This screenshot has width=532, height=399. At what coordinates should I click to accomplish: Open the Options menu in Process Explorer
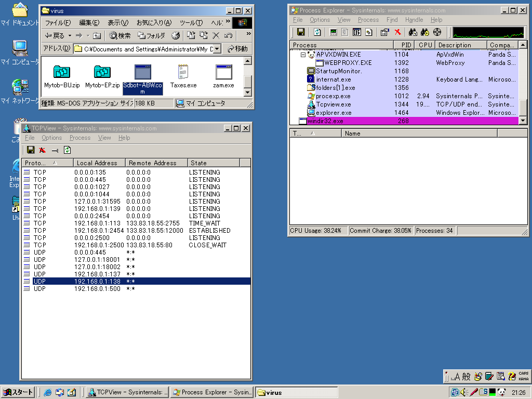point(320,20)
